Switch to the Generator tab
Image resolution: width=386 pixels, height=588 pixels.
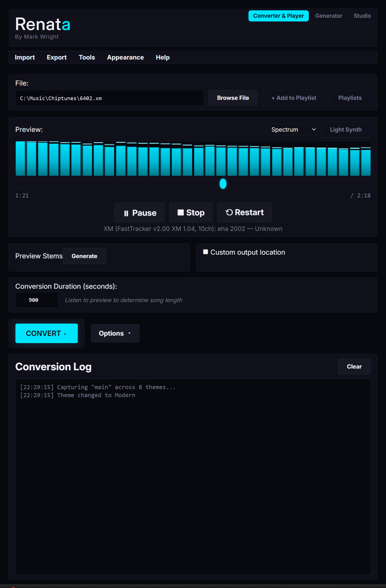pos(329,16)
